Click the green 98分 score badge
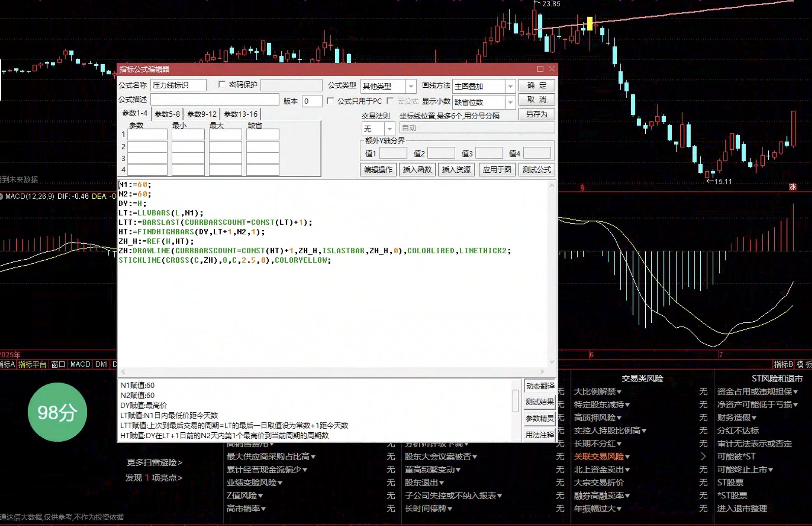 [x=57, y=412]
